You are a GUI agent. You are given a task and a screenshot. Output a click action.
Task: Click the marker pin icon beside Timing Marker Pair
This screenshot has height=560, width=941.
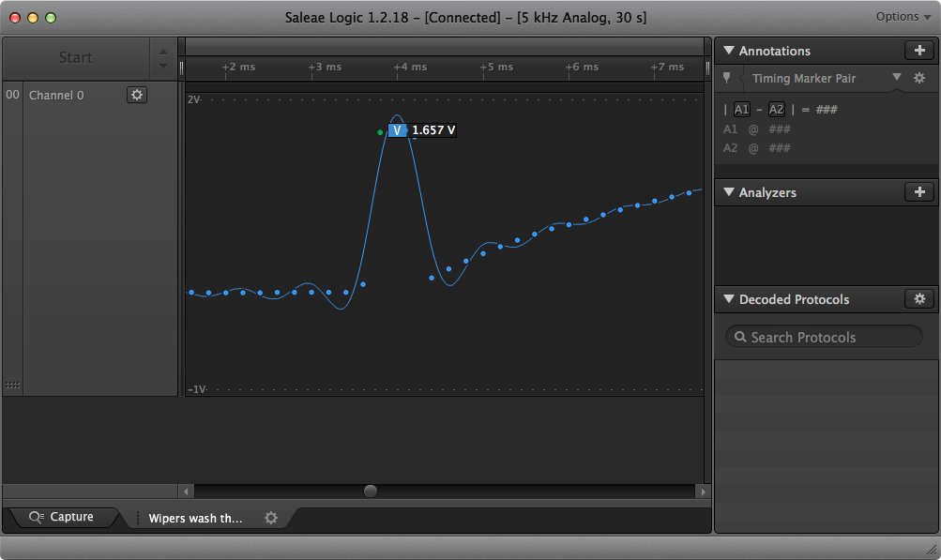pyautogui.click(x=728, y=79)
